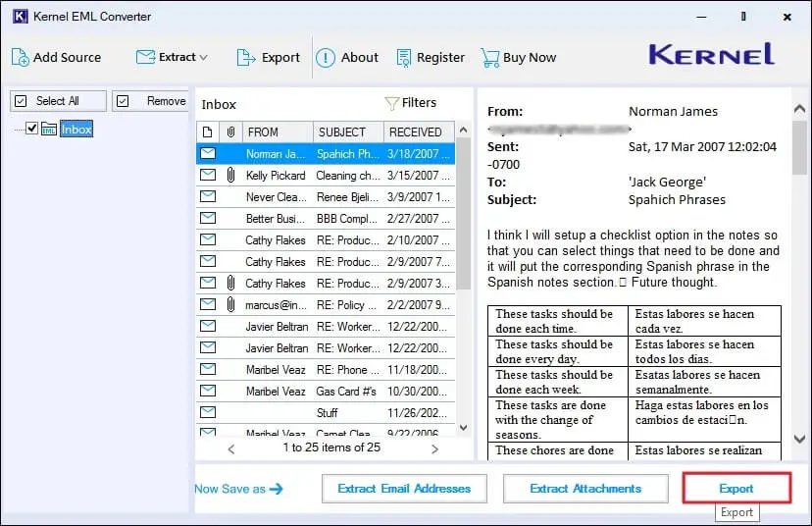Screen dimensions: 812x526
Task: Click email list scrollbar down arrow
Action: pos(464,428)
